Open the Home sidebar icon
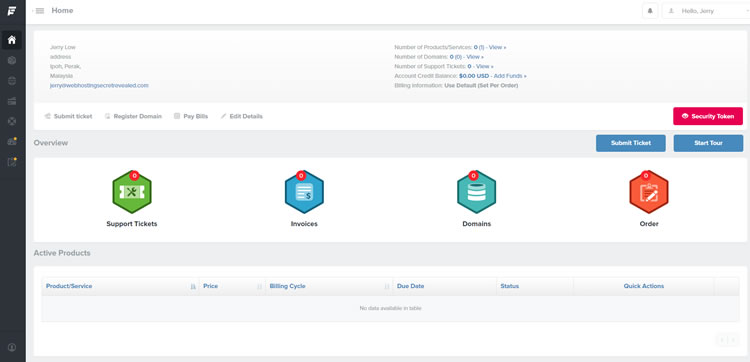 coord(12,40)
